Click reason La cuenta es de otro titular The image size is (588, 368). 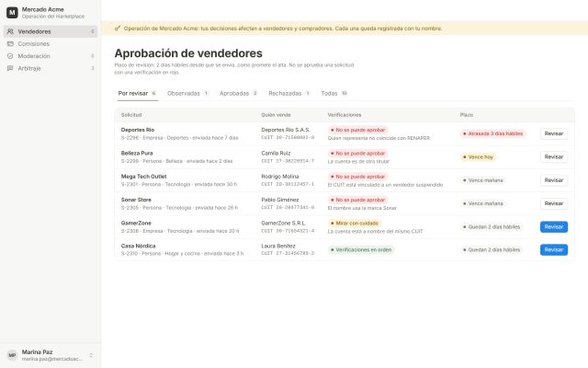(358, 162)
